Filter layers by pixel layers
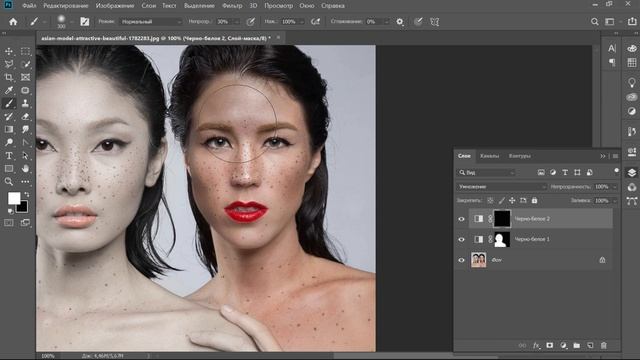 pos(541,173)
